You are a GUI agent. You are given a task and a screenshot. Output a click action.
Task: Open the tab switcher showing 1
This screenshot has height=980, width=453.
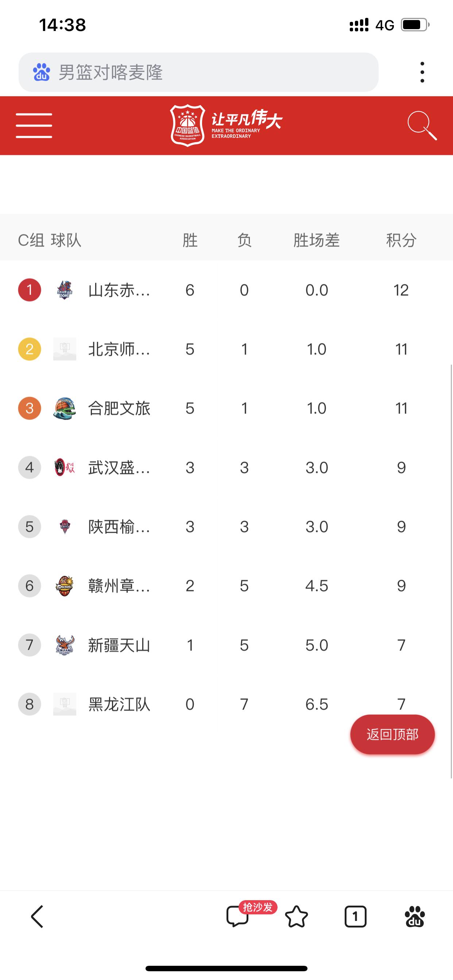point(355,917)
